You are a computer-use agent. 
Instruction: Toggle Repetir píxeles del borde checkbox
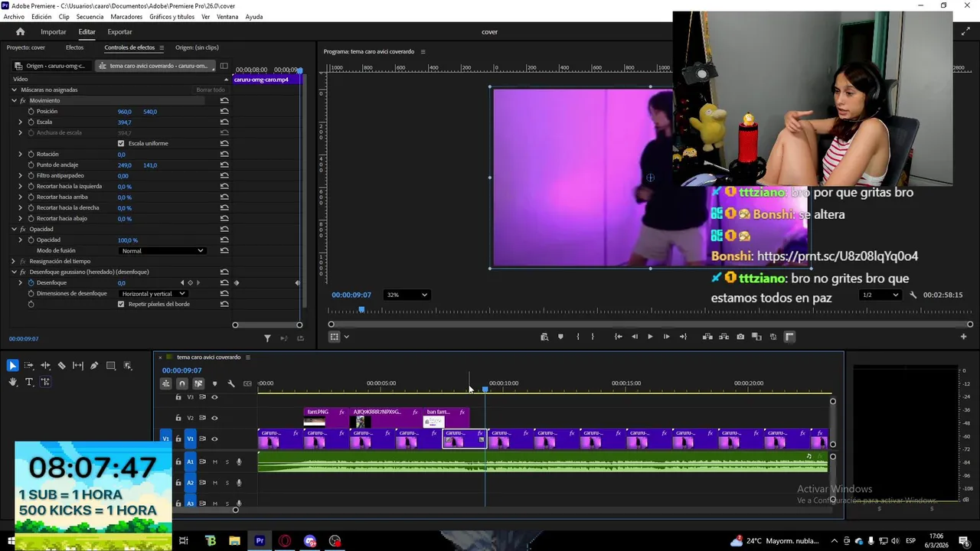click(x=121, y=304)
